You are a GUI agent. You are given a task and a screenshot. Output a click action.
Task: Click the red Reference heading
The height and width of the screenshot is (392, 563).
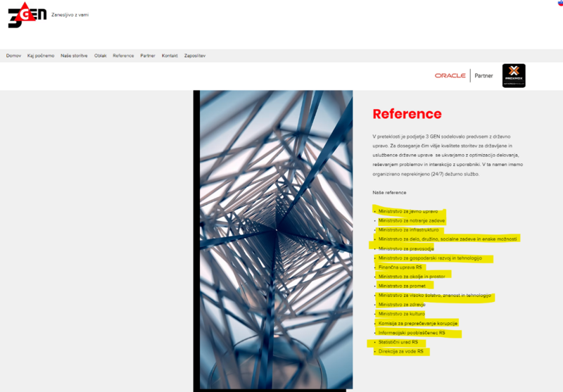407,114
